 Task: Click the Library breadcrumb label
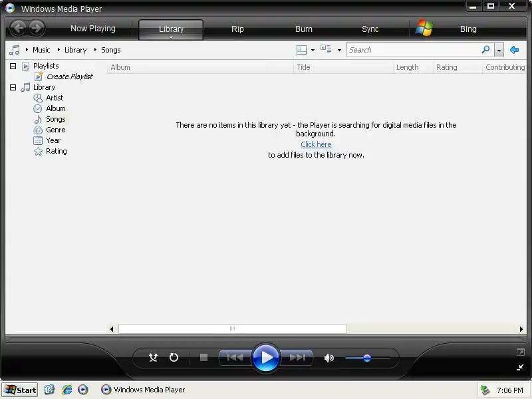tap(75, 50)
